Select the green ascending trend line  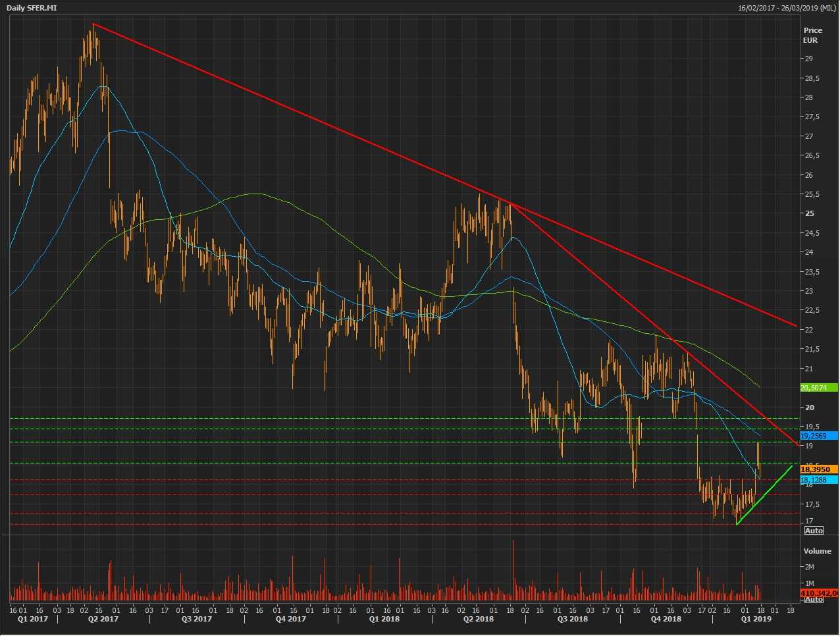click(764, 495)
